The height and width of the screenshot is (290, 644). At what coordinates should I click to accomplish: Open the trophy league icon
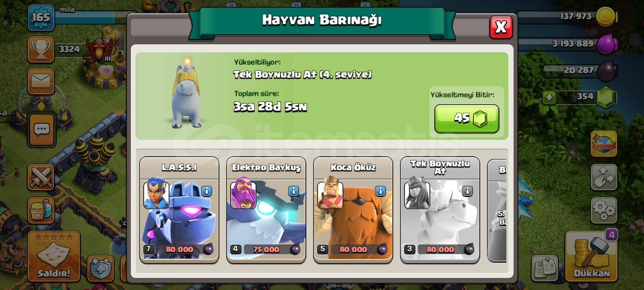tap(41, 50)
